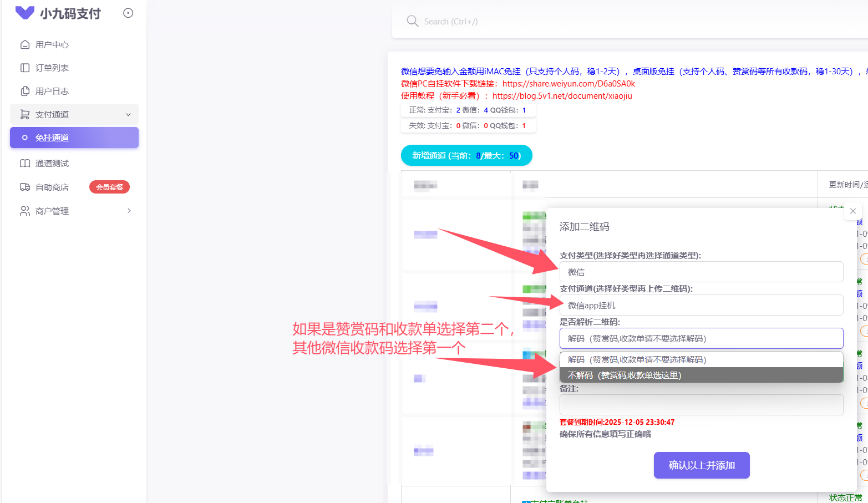Click the 是否解析二维码 select box
The image size is (868, 503).
[701, 338]
